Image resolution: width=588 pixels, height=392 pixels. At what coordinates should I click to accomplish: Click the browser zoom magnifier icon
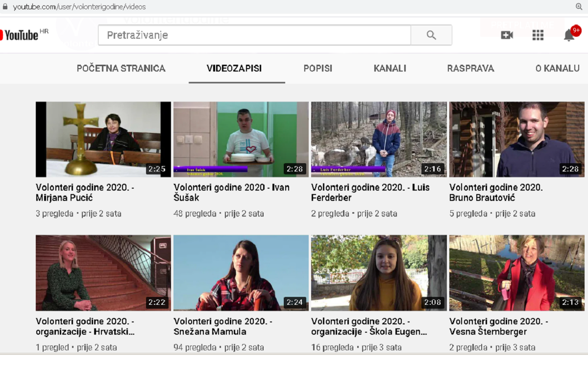[579, 6]
